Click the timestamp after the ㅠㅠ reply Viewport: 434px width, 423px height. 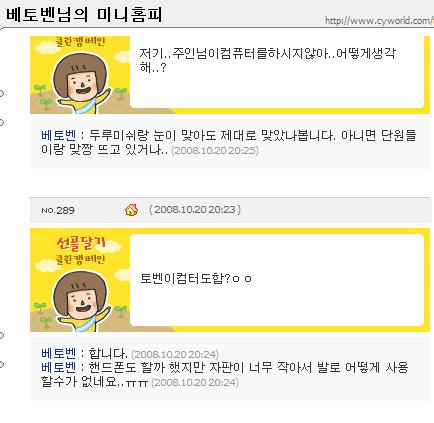pos(195,382)
